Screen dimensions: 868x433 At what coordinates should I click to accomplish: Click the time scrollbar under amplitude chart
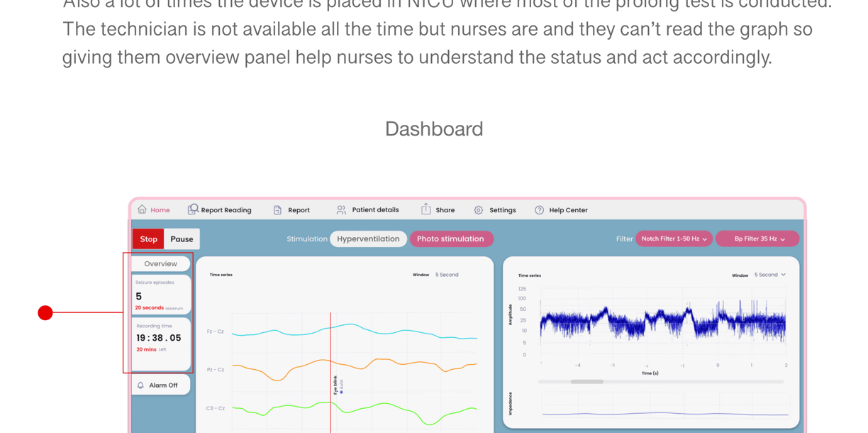coord(660,382)
